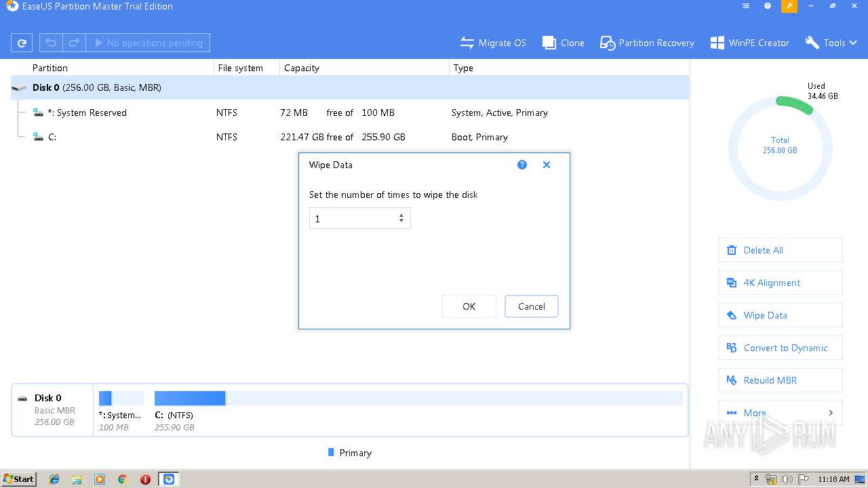
Task: Close the Wipe Data dialog
Action: [x=547, y=165]
